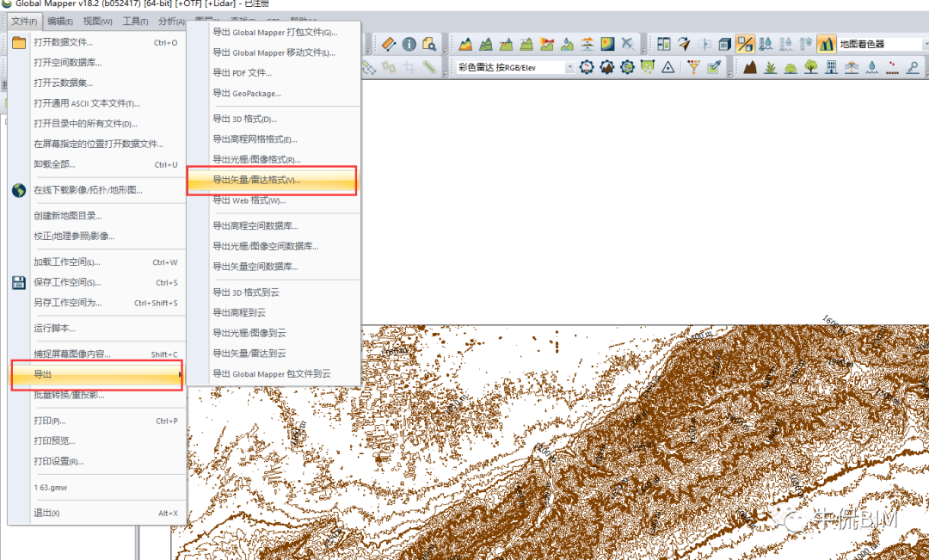This screenshot has width=929, height=560.
Task: Open the 地图着色器 shader dropdown
Action: pos(926,44)
